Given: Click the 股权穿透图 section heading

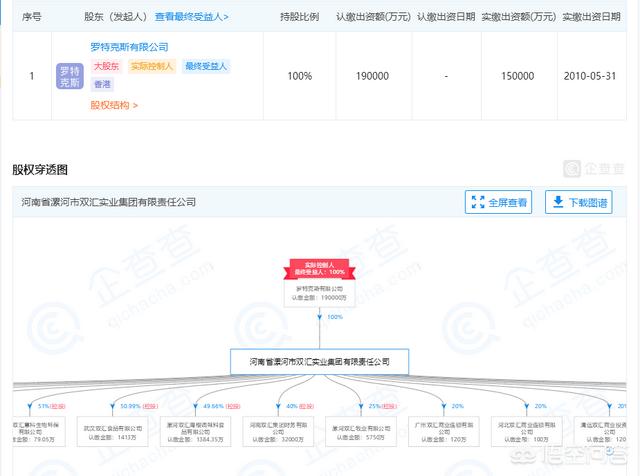Looking at the screenshot, I should (40, 170).
